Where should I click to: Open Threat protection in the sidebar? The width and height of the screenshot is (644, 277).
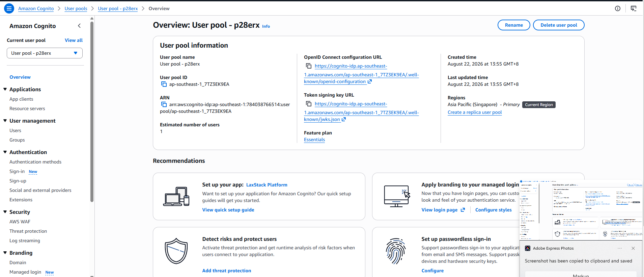(28, 231)
